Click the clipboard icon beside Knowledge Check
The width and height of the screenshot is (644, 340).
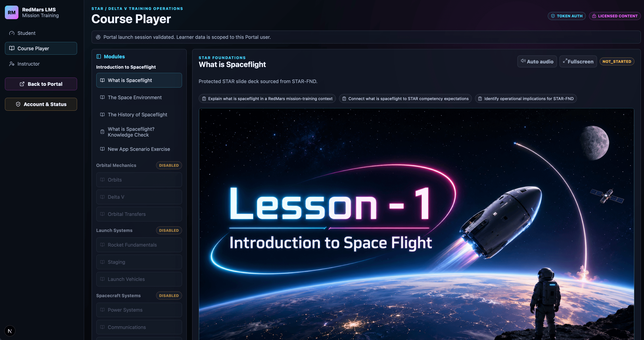[x=102, y=132]
